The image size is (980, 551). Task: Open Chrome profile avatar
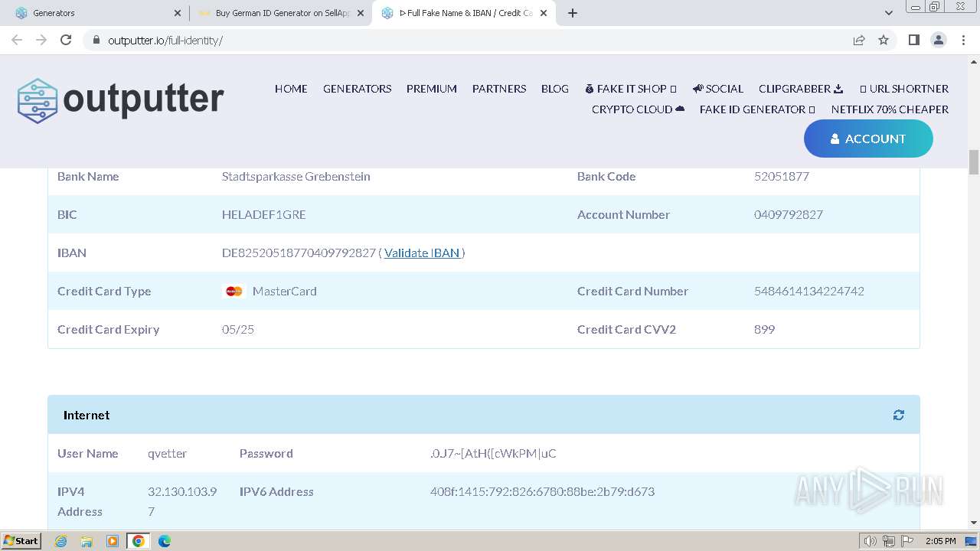938,40
